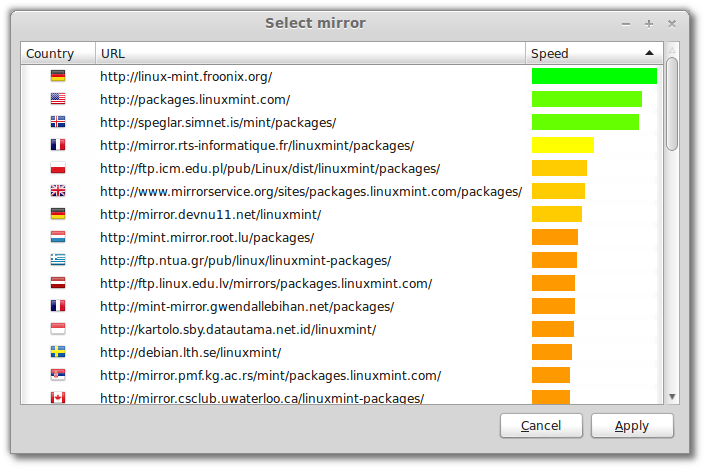The image size is (706, 470).
Task: Click the scrollbar up arrow
Action: [x=672, y=50]
